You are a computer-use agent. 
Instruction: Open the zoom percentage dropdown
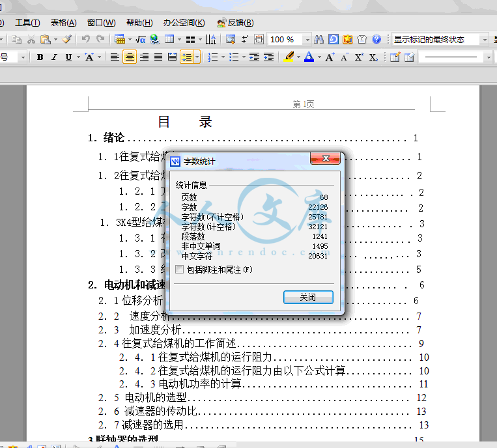307,40
